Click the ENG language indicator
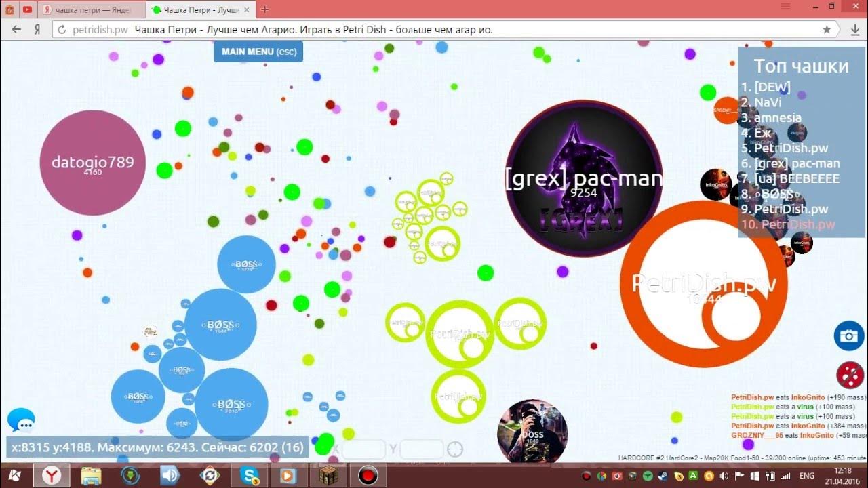868x488 pixels. pyautogui.click(x=808, y=476)
